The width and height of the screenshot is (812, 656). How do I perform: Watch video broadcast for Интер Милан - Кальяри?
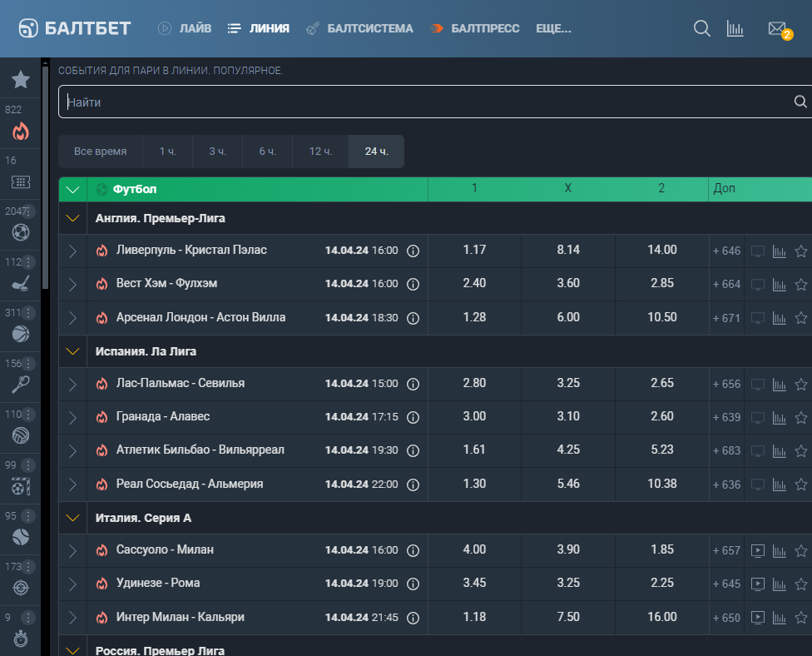758,618
